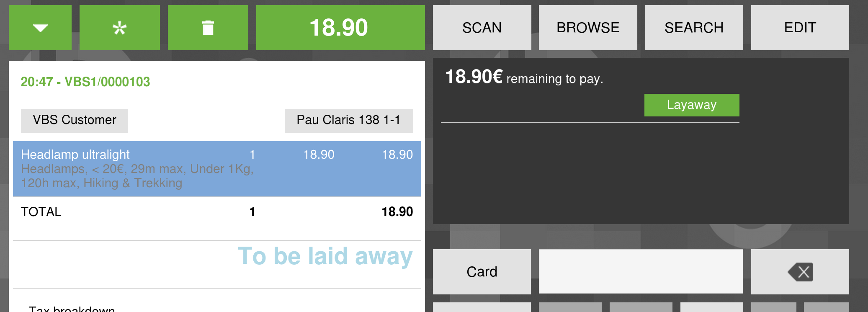Screen dimensions: 868x312
Task: Open the Pau Claris 138 1-1 address
Action: (348, 120)
